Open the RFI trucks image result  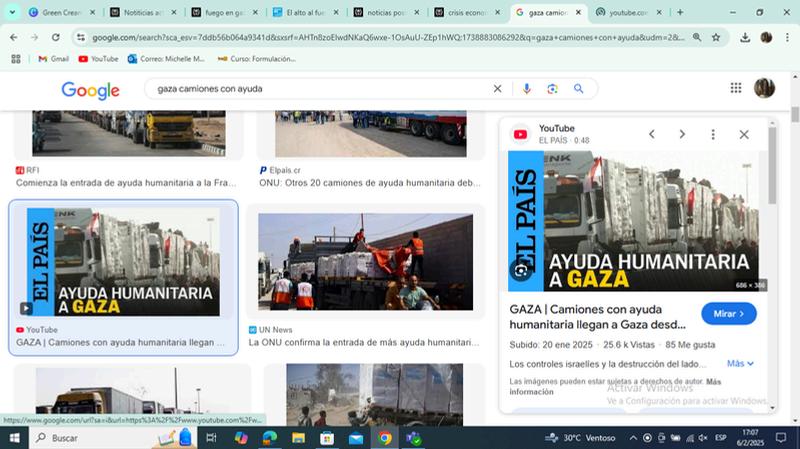pos(129,133)
